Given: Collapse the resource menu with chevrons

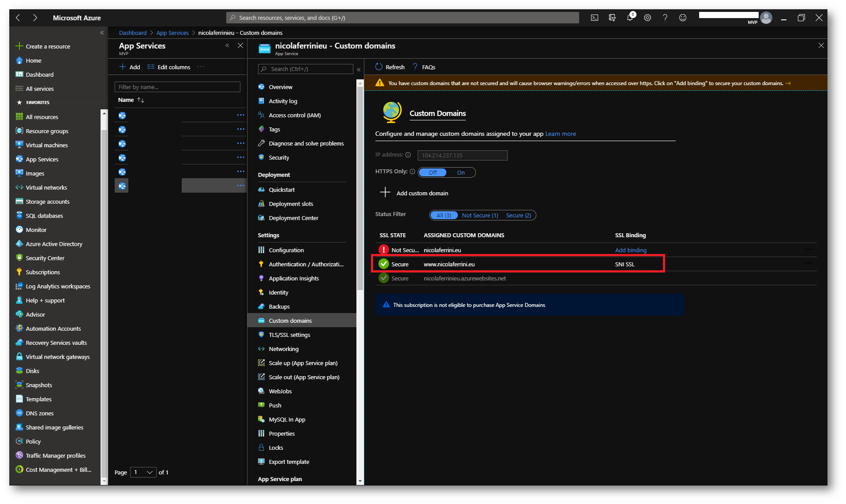Looking at the screenshot, I should coord(359,69).
